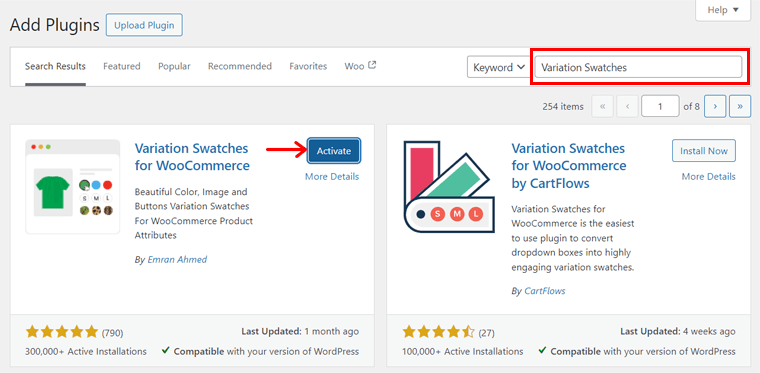Click the 254 items count text
Viewport: 760px width, 373px height.
pyautogui.click(x=563, y=107)
